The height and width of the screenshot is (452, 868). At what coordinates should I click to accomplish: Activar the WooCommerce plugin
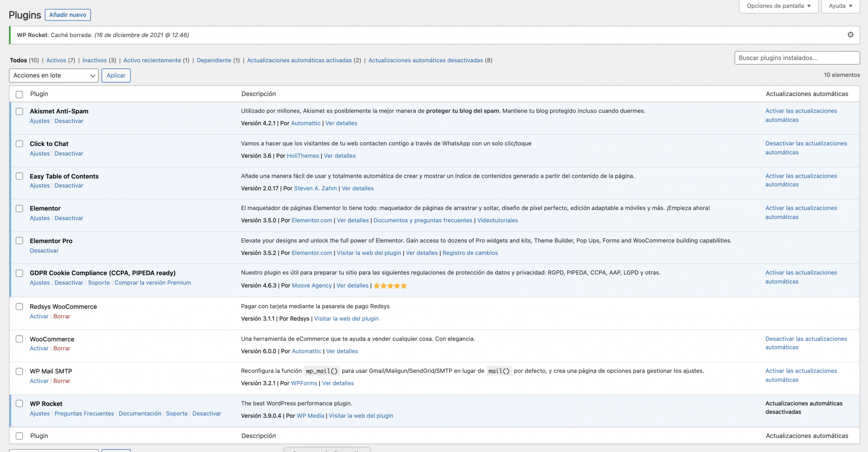click(x=39, y=348)
